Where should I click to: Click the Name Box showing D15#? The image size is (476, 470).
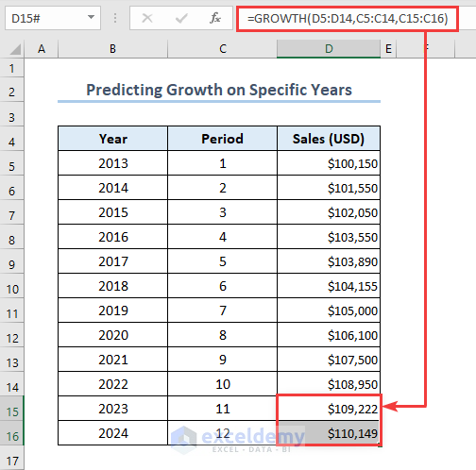click(x=53, y=18)
